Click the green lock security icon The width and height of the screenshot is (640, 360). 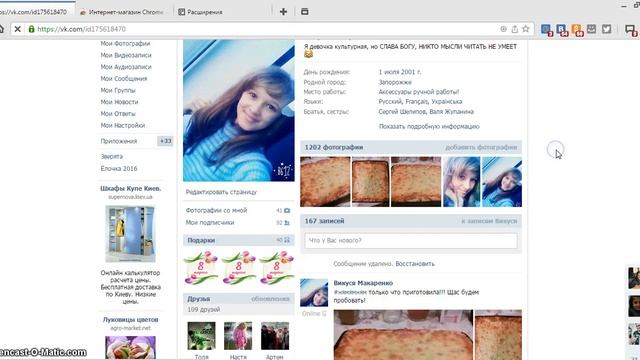point(31,29)
